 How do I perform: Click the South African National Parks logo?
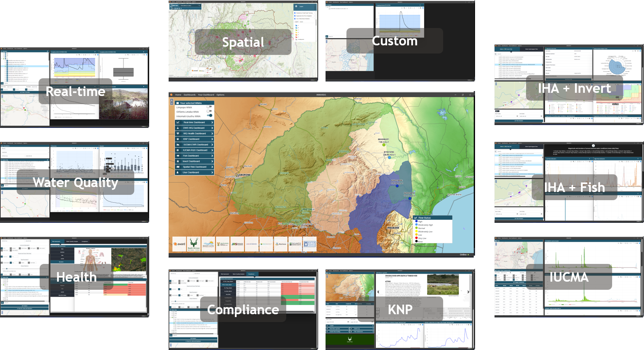click(x=193, y=244)
